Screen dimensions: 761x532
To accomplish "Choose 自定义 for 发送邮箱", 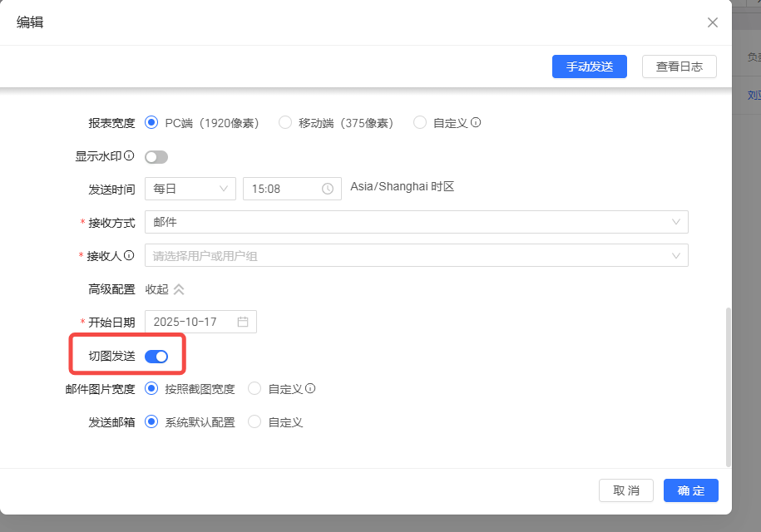I will pyautogui.click(x=255, y=422).
